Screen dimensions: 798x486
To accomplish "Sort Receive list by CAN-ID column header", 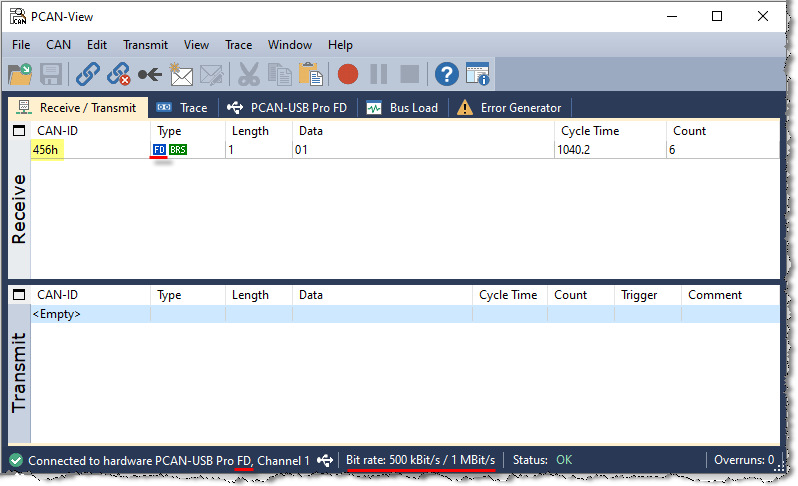I will pyautogui.click(x=91, y=131).
